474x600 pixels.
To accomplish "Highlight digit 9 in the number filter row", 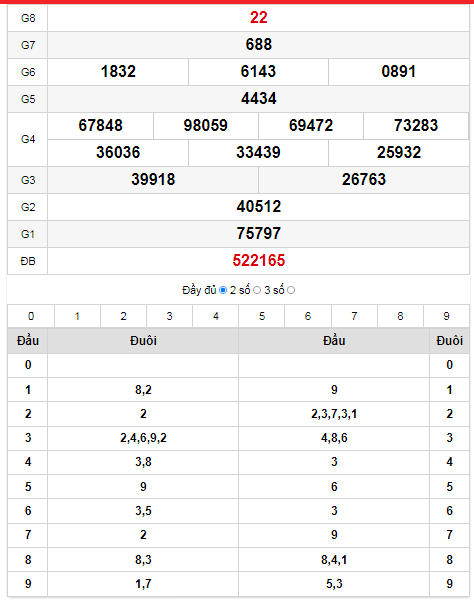I will (x=446, y=316).
